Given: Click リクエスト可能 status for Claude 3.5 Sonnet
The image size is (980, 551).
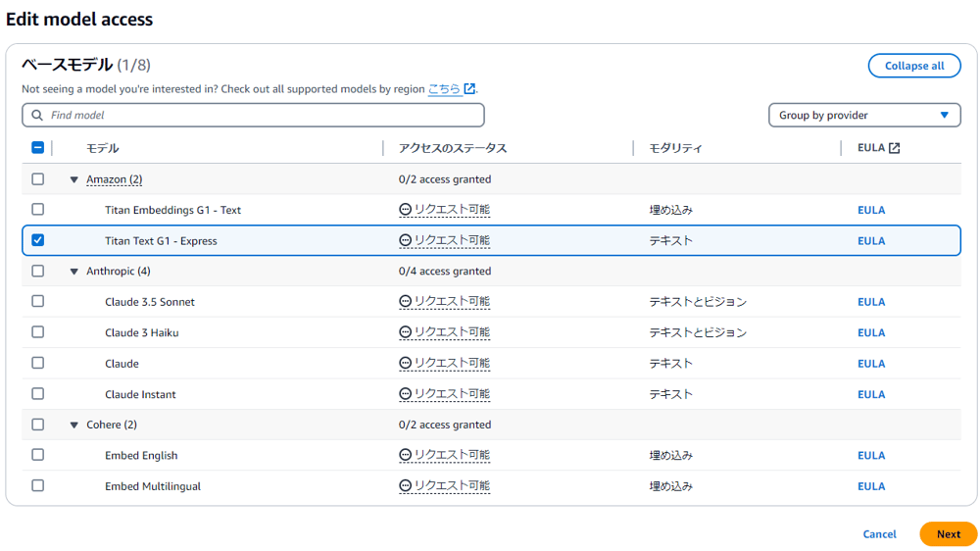Looking at the screenshot, I should 452,301.
